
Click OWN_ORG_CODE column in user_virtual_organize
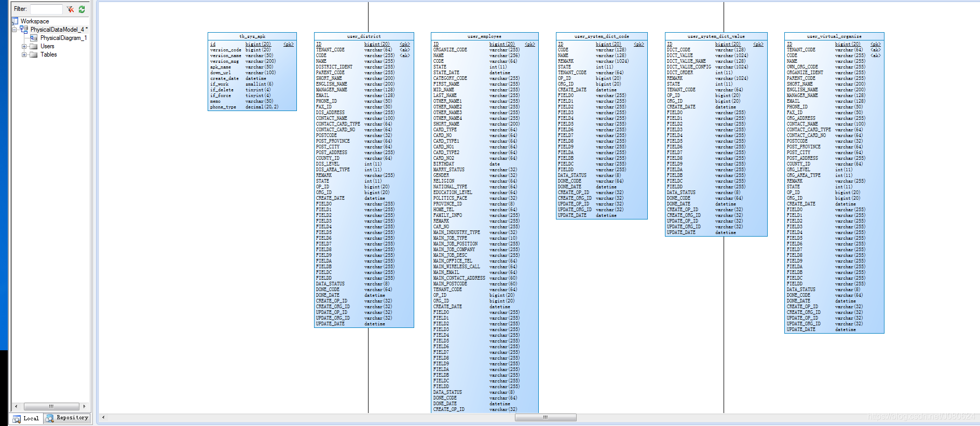802,67
